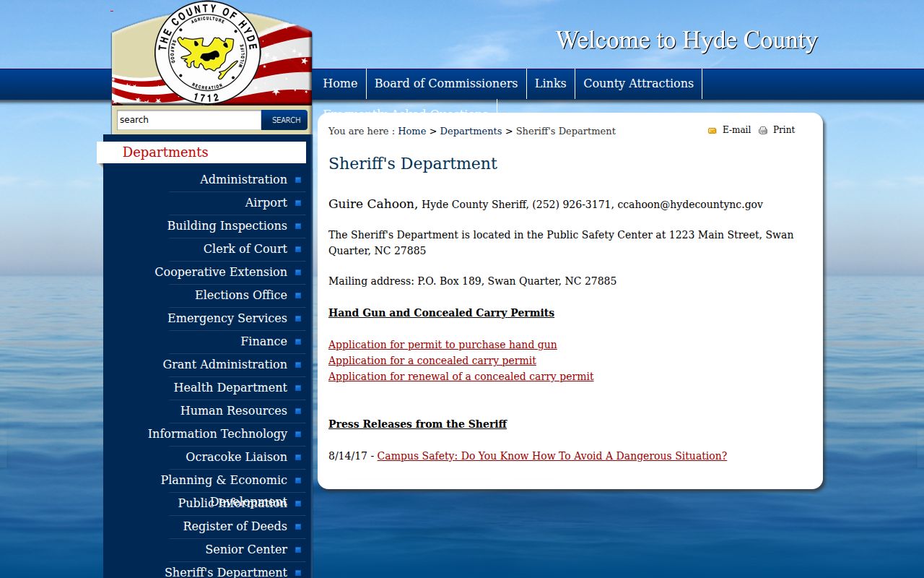The width and height of the screenshot is (924, 578).
Task: Click the Hyde County seal logo
Action: [208, 53]
